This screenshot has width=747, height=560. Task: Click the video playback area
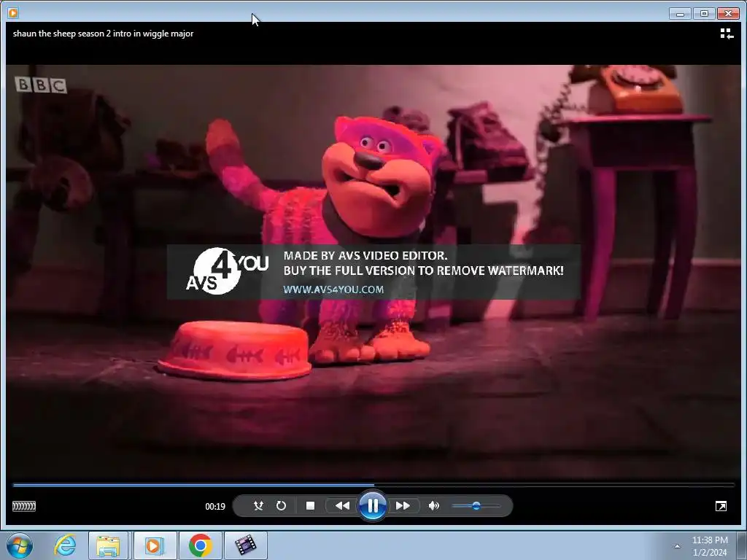(373, 271)
